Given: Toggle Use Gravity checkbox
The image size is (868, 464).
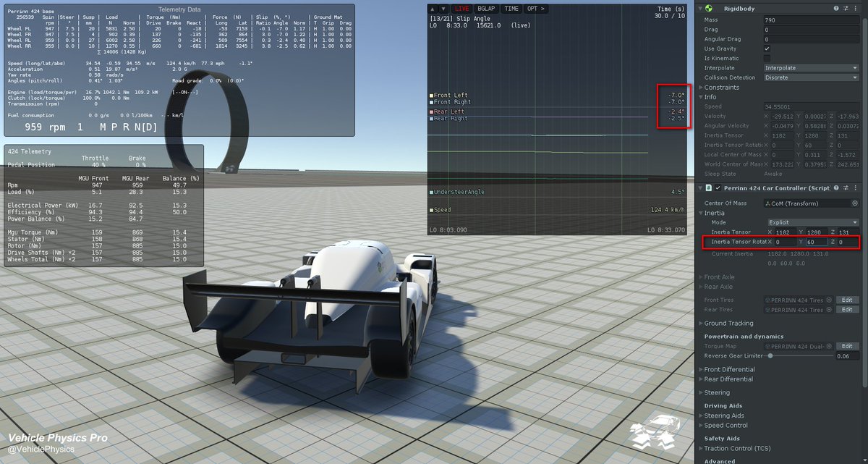Looking at the screenshot, I should click(767, 48).
